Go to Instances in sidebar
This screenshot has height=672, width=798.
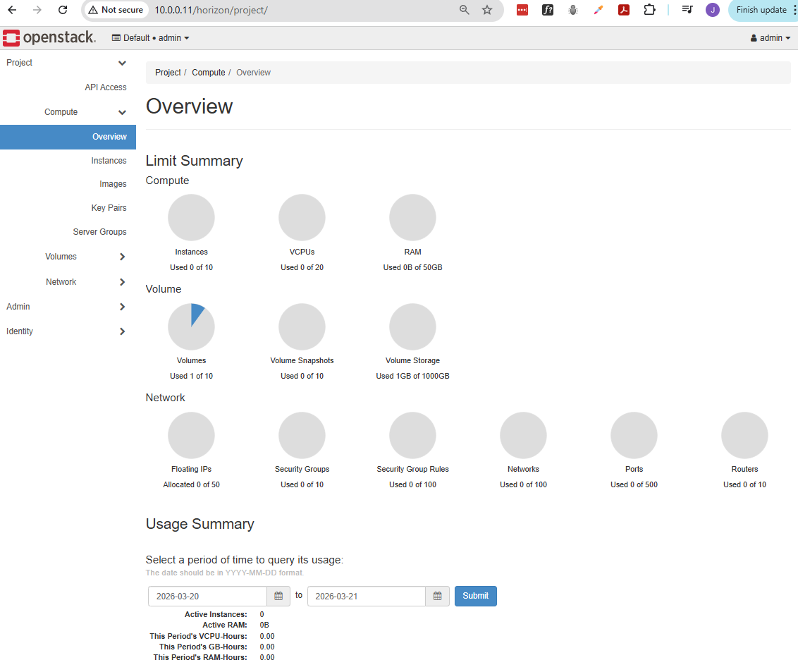point(109,161)
